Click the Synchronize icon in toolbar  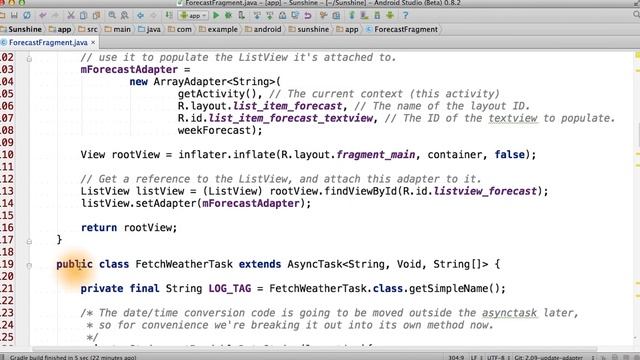point(27,16)
